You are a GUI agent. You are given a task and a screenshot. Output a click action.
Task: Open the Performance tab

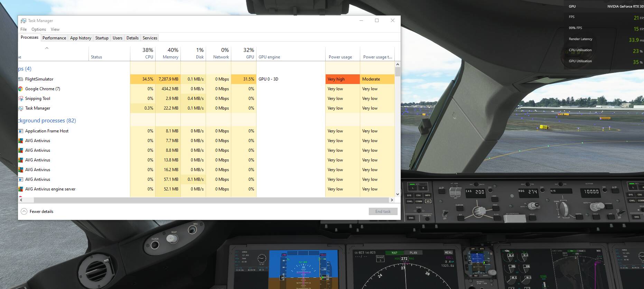(54, 38)
